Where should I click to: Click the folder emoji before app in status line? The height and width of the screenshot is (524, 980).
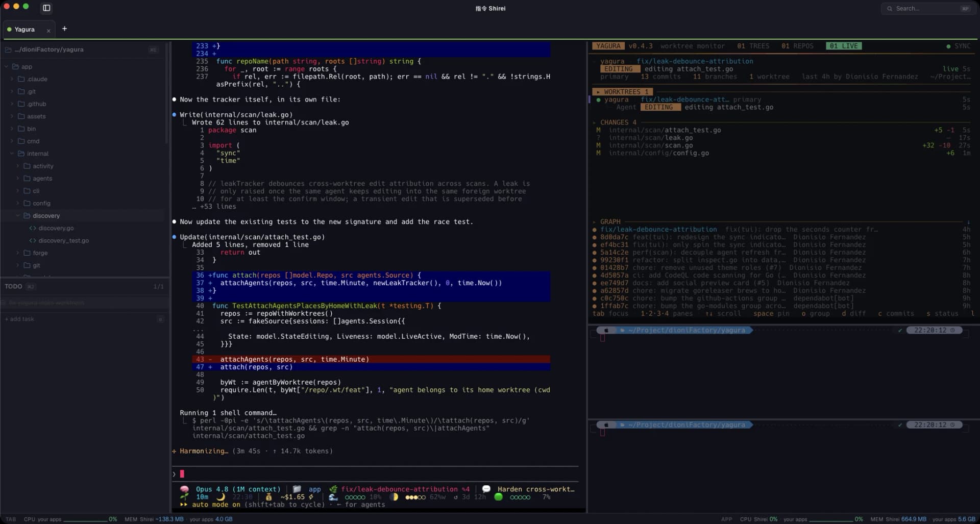click(x=297, y=489)
